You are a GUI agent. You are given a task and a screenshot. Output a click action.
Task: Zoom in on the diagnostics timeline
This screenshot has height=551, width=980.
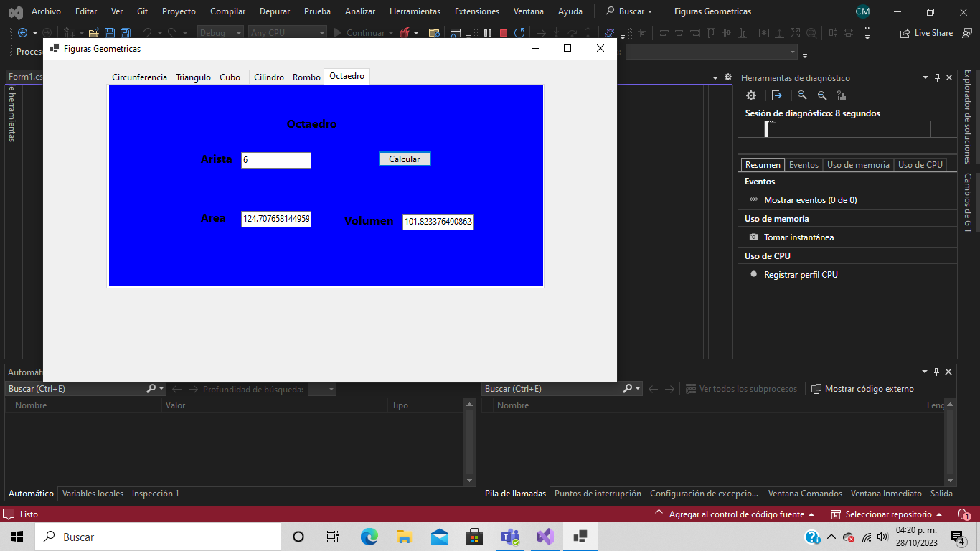tap(802, 95)
